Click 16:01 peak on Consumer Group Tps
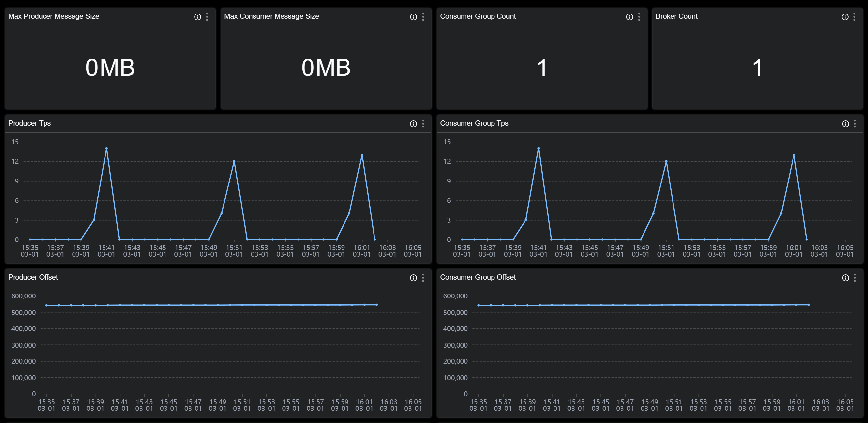The width and height of the screenshot is (868, 423). (x=794, y=155)
